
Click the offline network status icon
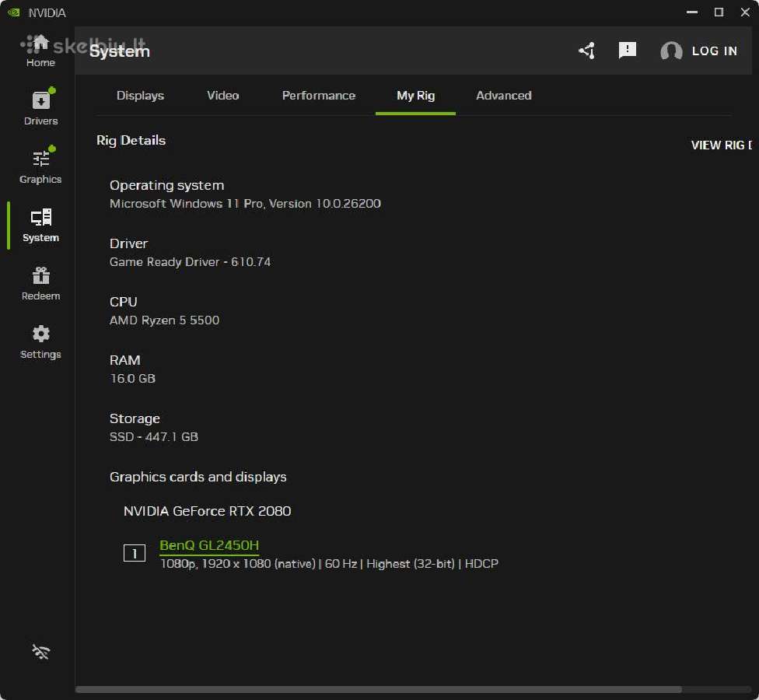(x=40, y=652)
